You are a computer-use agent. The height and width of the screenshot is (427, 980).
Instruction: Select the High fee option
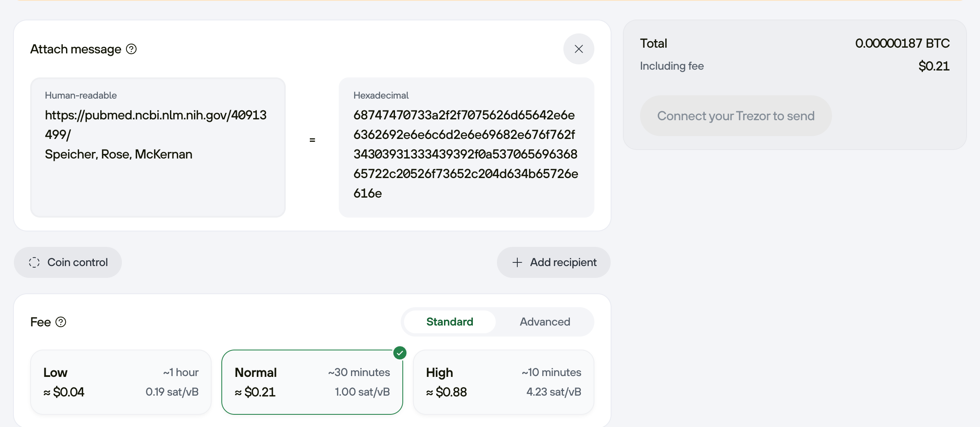tap(503, 382)
